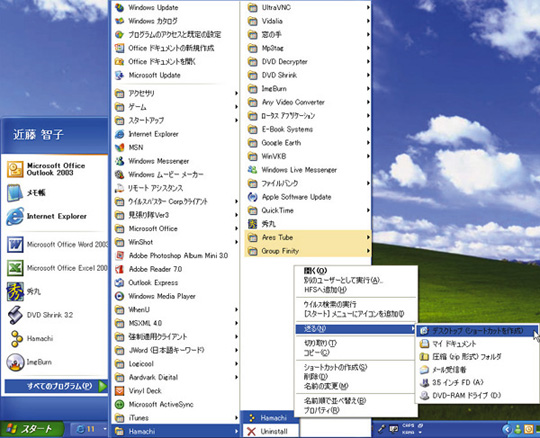
Task: Launch Internet Explorer from All Programs list
Action: pyautogui.click(x=153, y=134)
